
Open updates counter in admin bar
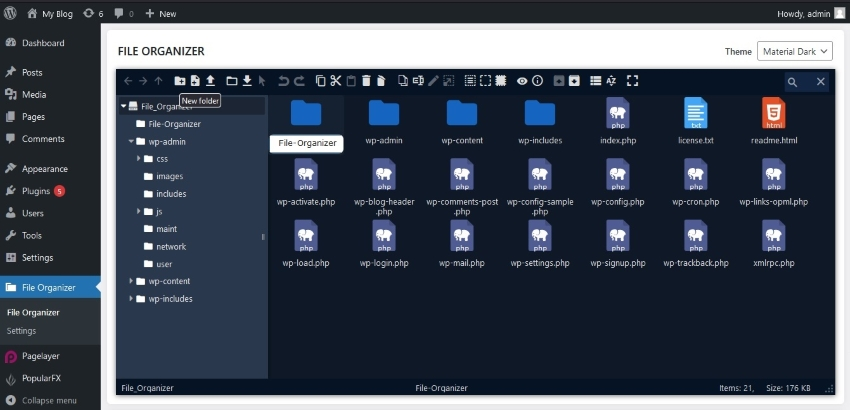pos(93,14)
